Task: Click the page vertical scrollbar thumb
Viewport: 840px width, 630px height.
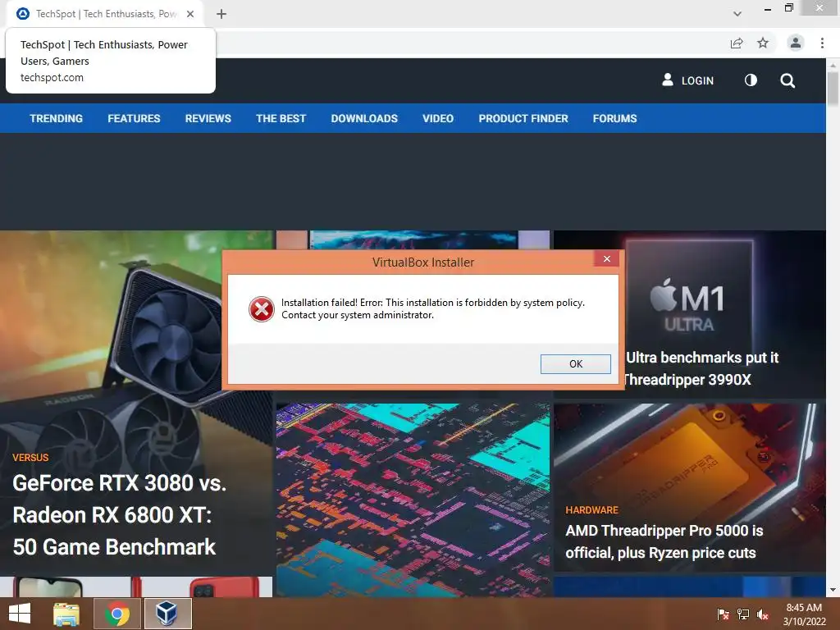Action: (x=833, y=89)
